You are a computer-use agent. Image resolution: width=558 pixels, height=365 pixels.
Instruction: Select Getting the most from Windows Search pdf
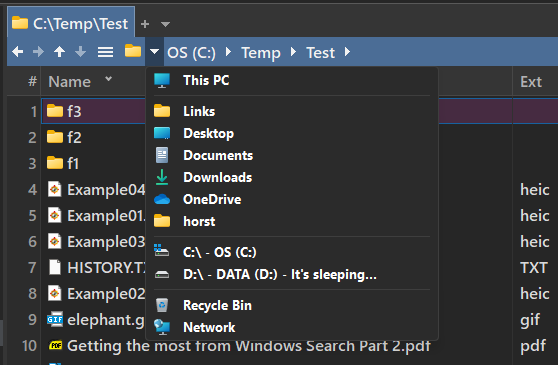point(249,346)
